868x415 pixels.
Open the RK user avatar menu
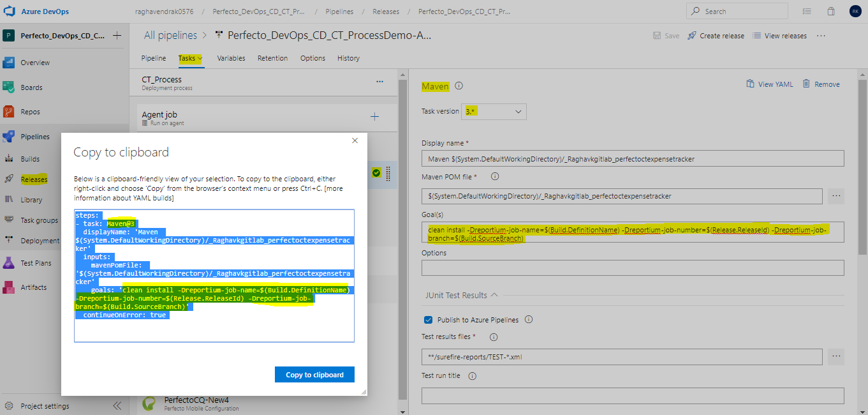coord(855,11)
